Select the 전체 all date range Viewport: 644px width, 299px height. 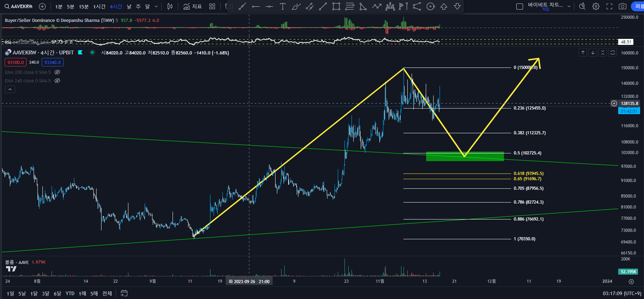pyautogui.click(x=107, y=293)
